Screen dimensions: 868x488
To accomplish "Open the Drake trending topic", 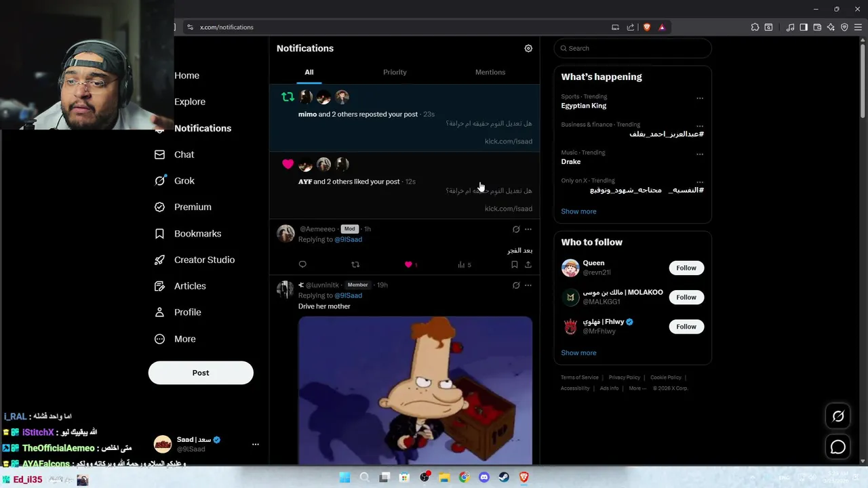I will point(571,162).
